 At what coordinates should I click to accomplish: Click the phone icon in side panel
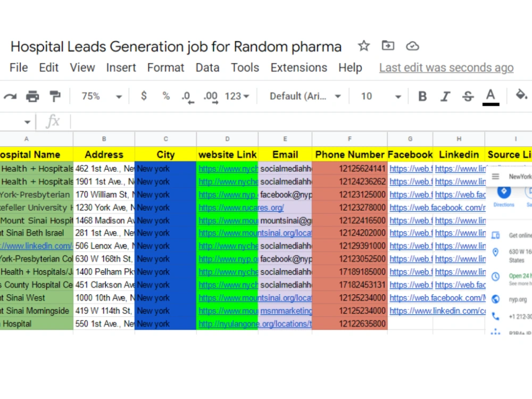496,316
